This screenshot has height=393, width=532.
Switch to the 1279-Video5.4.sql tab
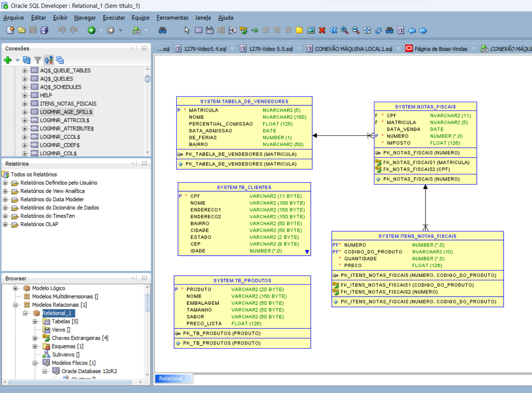pos(205,49)
